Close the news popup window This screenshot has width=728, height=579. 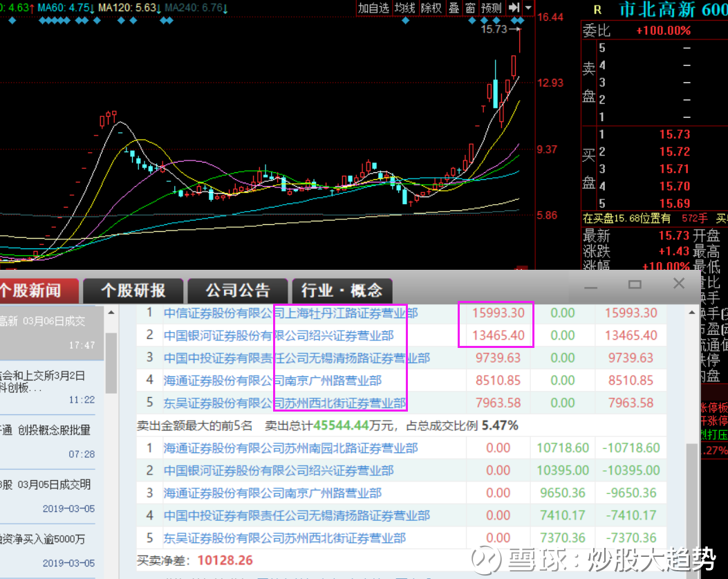(679, 284)
